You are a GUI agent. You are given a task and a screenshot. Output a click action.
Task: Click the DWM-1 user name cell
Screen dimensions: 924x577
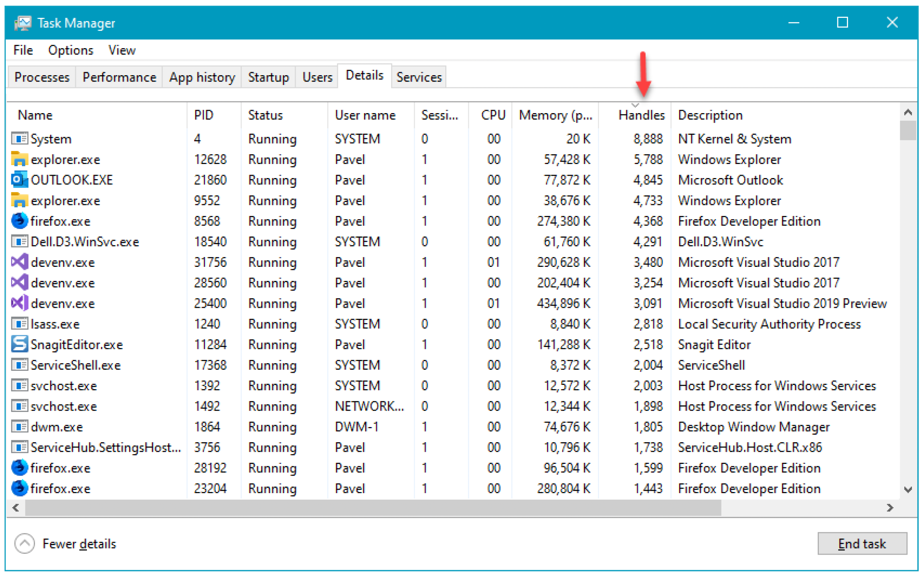pyautogui.click(x=357, y=427)
